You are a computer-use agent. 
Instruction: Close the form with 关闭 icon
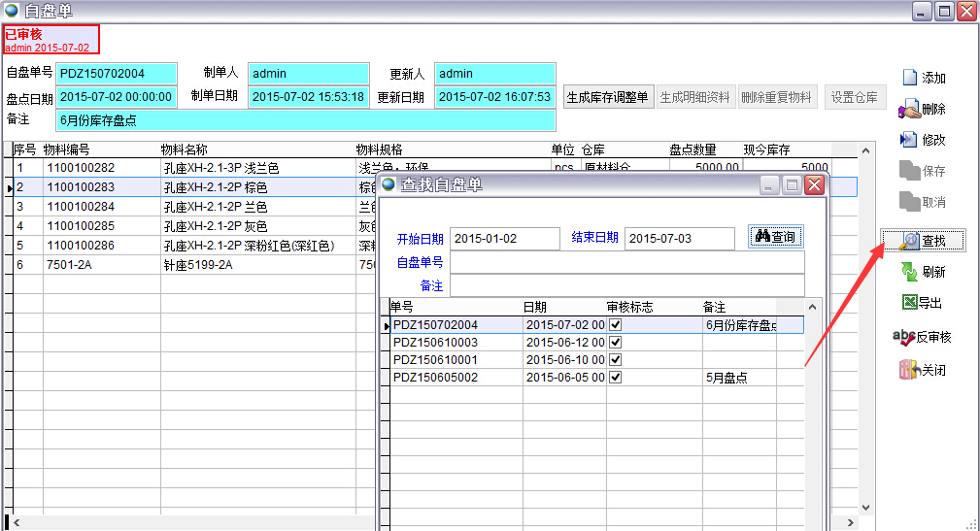(x=923, y=370)
